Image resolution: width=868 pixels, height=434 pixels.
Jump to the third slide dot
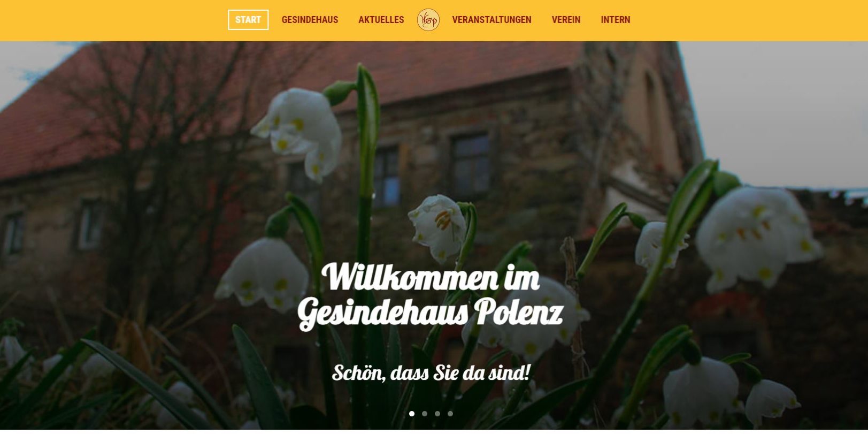tap(437, 414)
